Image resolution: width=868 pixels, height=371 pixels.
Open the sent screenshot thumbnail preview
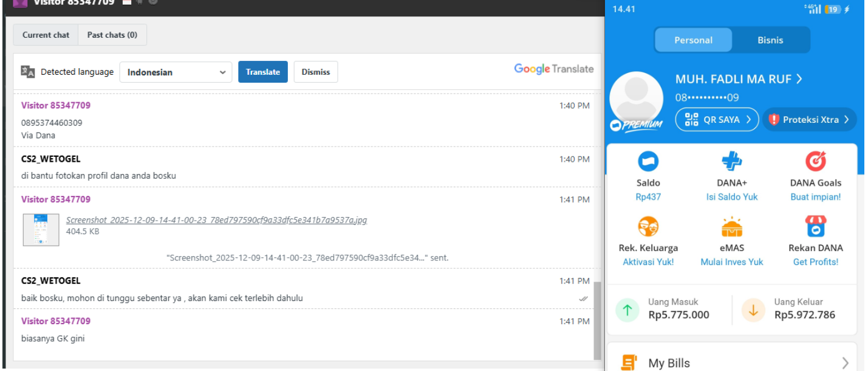(x=41, y=230)
